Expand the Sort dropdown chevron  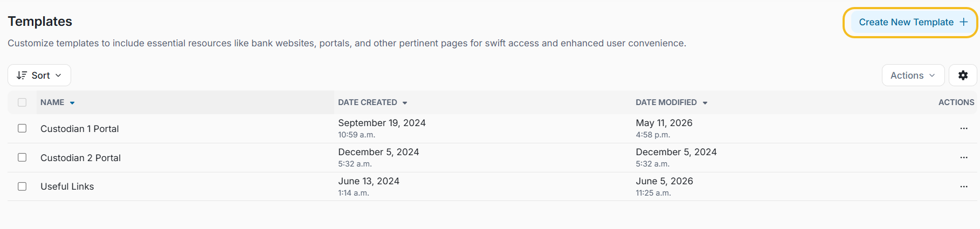click(58, 75)
